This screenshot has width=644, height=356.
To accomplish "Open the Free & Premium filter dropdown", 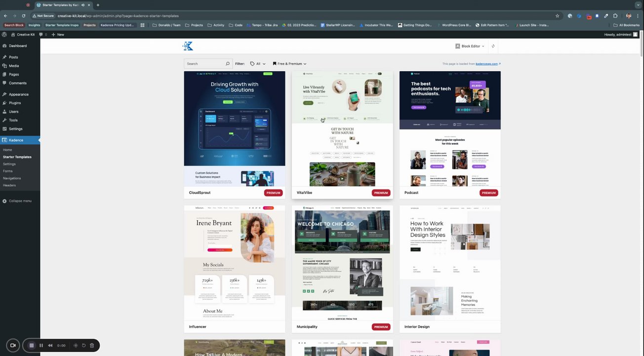I will (x=289, y=64).
